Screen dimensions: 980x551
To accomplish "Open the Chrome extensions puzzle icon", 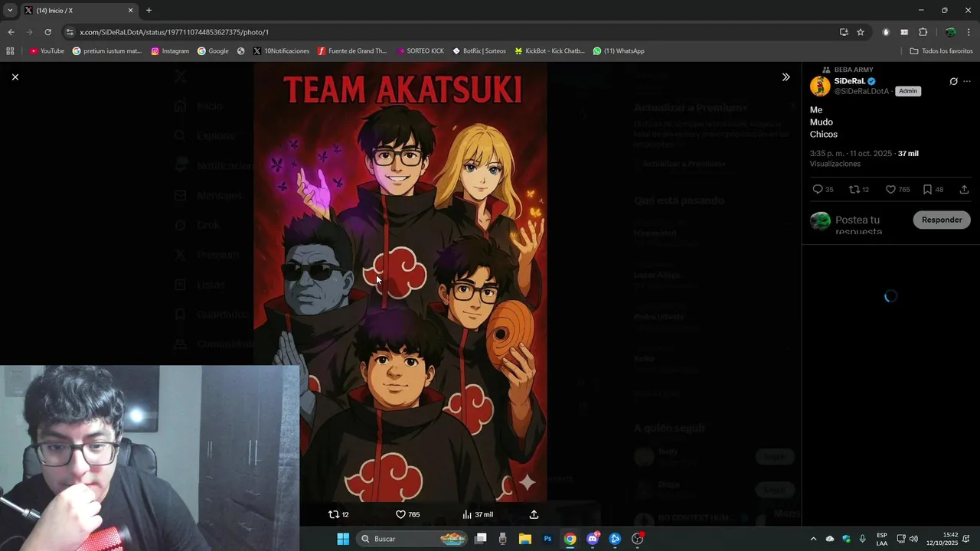I will point(923,32).
